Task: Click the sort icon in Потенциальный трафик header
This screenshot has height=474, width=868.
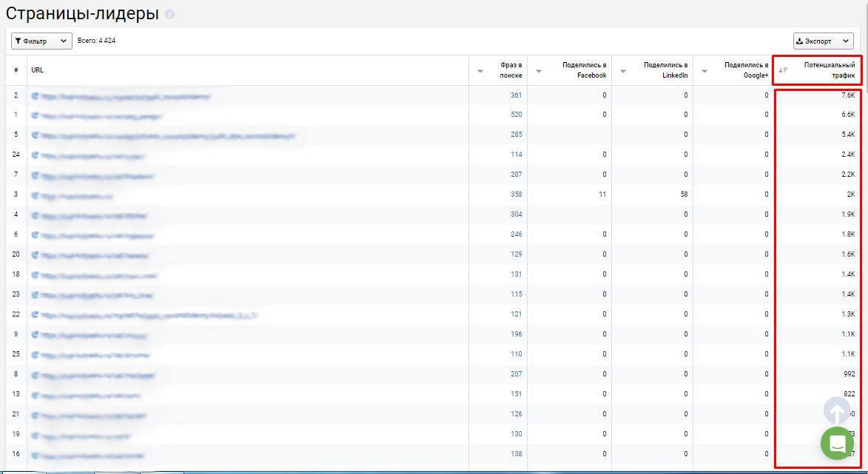Action: tap(783, 70)
